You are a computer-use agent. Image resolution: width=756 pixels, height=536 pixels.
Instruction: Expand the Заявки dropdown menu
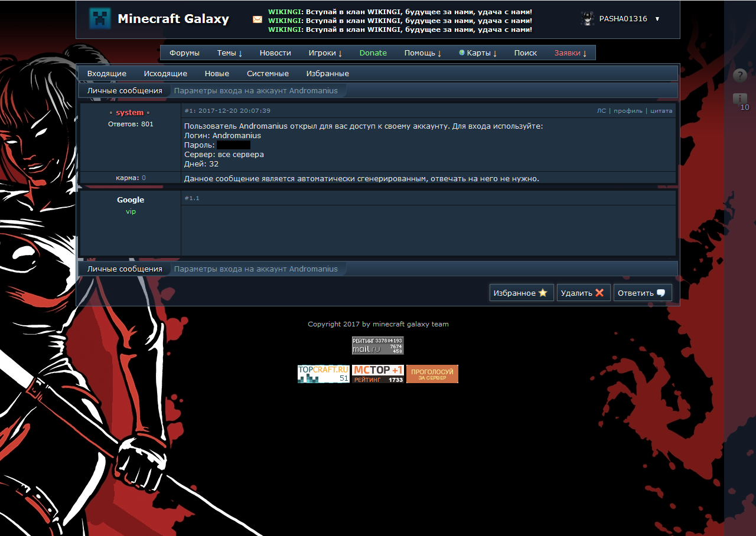point(571,53)
